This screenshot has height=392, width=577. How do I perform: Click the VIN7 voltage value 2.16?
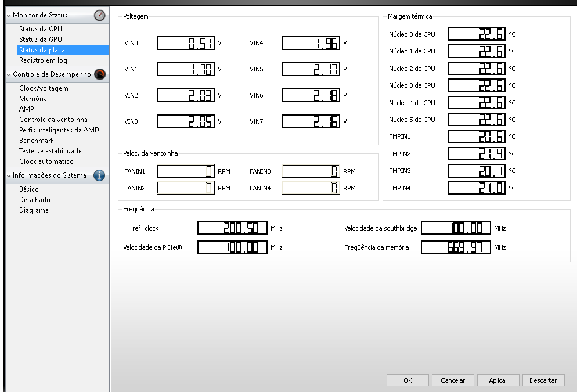[311, 121]
